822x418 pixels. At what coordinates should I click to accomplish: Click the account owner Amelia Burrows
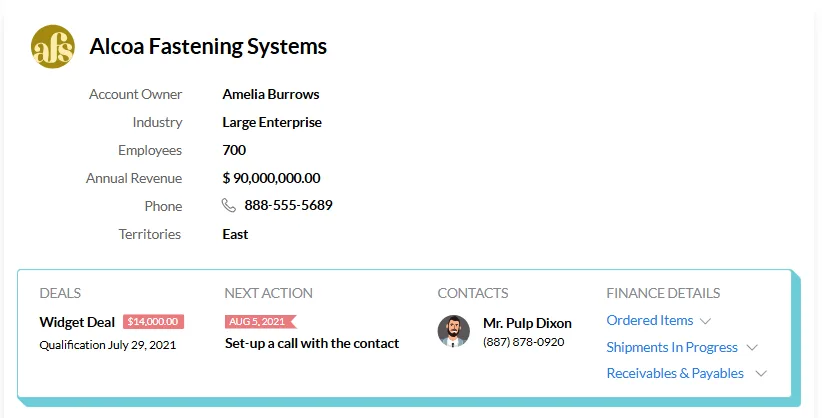(x=270, y=95)
